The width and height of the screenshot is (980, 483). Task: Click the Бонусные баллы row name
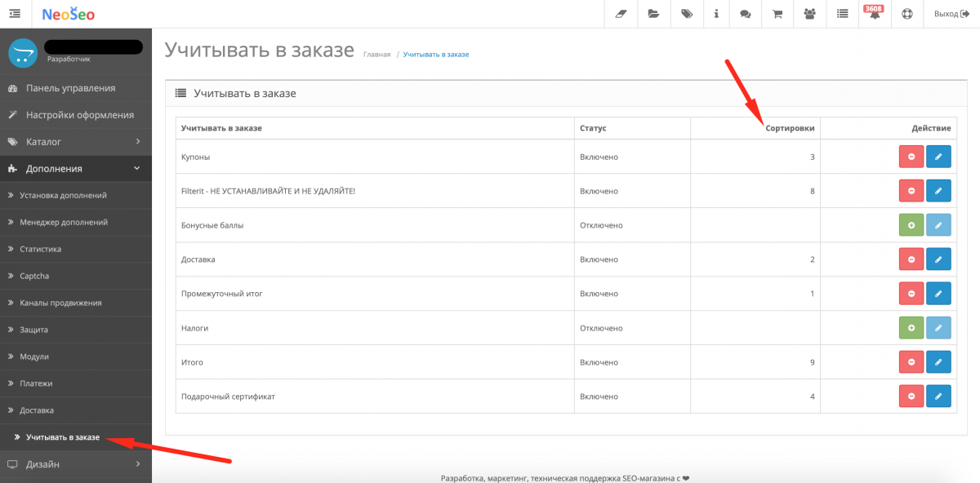tap(212, 225)
